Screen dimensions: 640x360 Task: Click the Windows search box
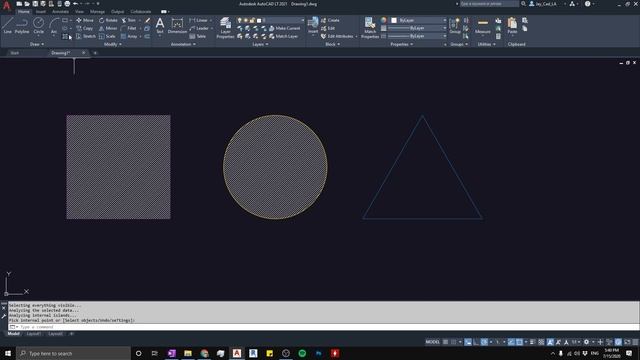tap(73, 353)
